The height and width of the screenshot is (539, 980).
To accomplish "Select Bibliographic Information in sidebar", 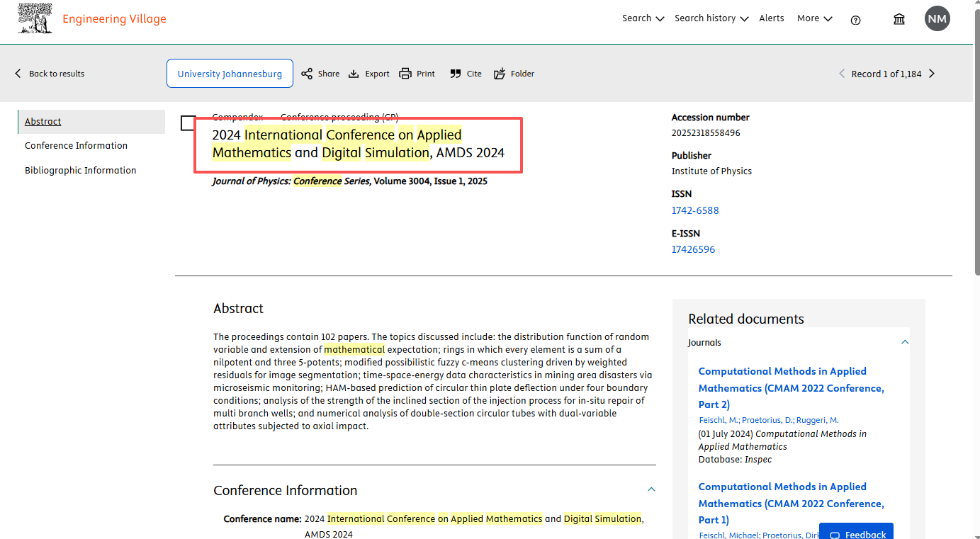I will [x=80, y=171].
